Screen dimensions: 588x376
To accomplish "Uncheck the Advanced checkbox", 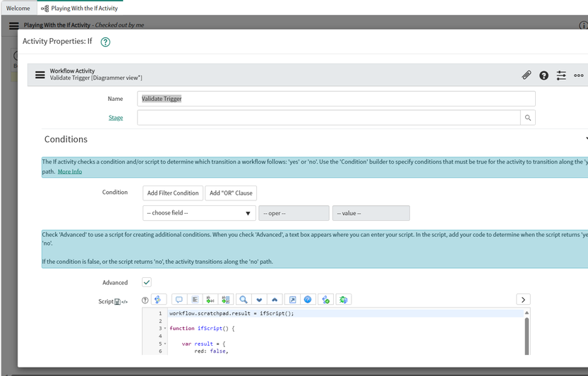I will point(147,282).
